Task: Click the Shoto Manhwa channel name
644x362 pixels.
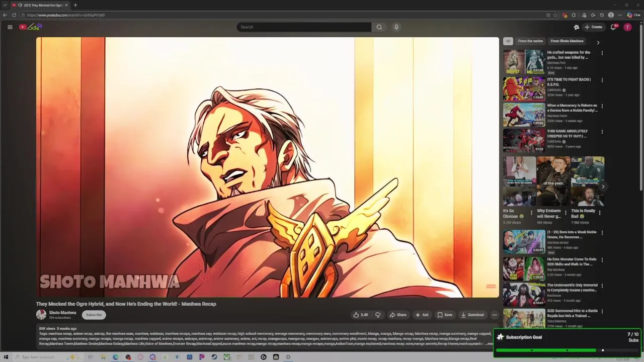Action: pyautogui.click(x=62, y=313)
